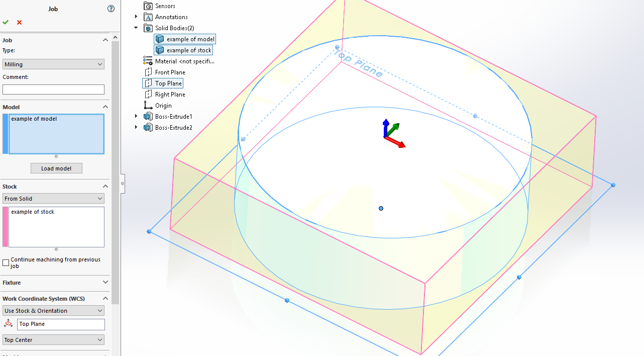Click the Annotations folder icon
The height and width of the screenshot is (356, 644).
coord(148,17)
